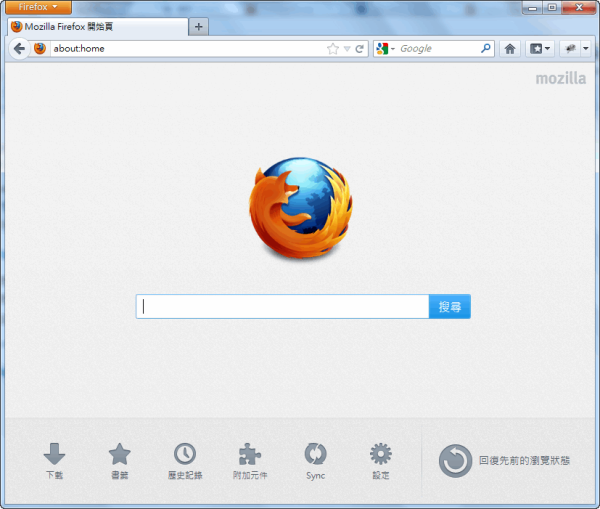Maximize the Firefox window
Image resolution: width=600 pixels, height=509 pixels.
click(552, 7)
